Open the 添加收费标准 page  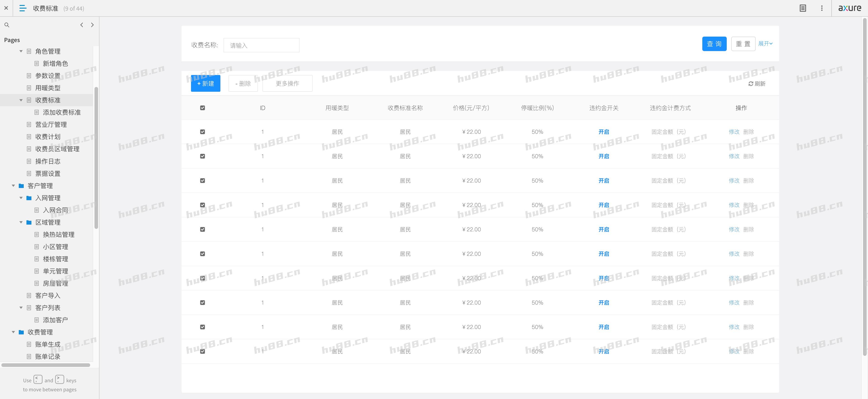click(62, 112)
